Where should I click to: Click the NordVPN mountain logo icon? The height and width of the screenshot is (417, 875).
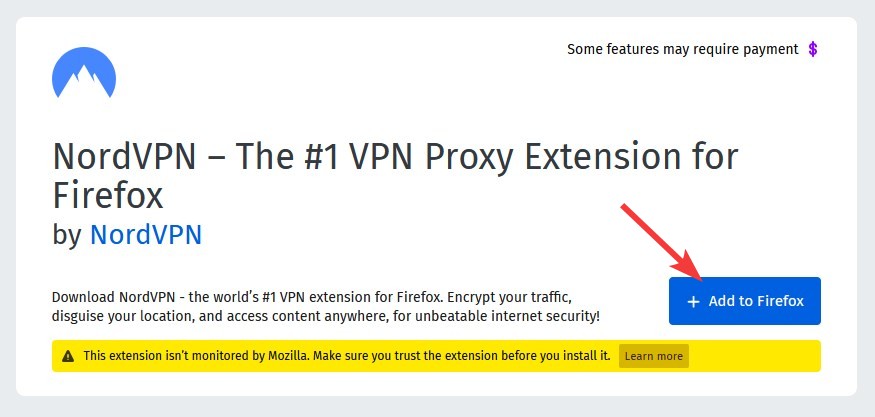click(x=84, y=73)
